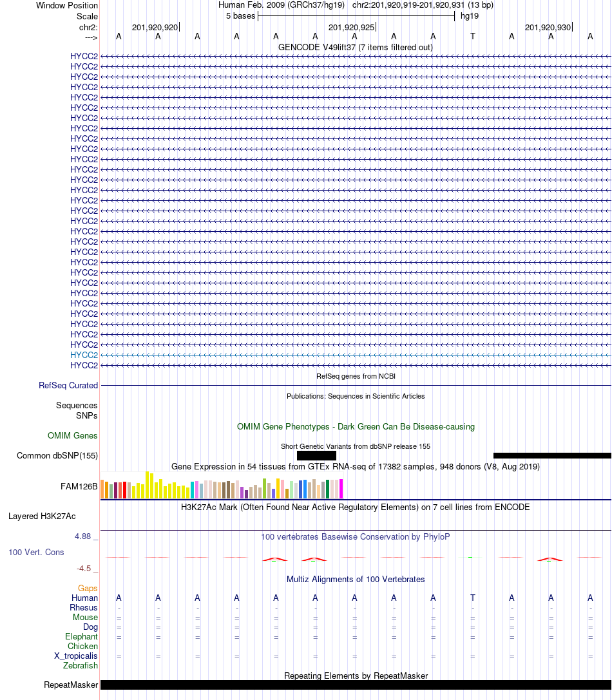The image size is (612, 700).
Task: Click the chr2: ruler label
Action: (x=88, y=27)
